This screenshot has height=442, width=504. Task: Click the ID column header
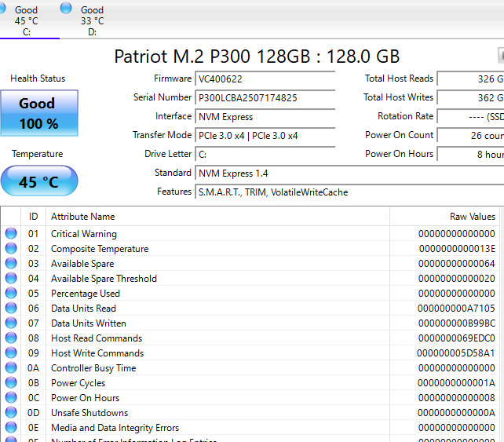pyautogui.click(x=34, y=217)
